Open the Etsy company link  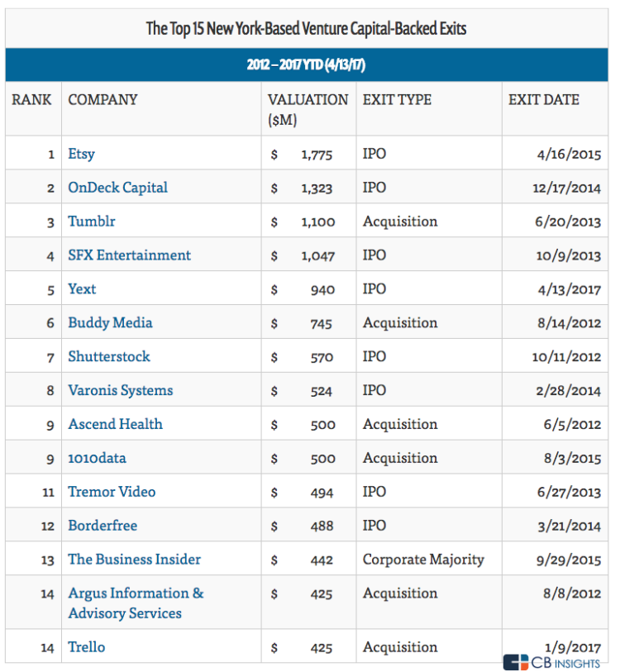pyautogui.click(x=82, y=154)
